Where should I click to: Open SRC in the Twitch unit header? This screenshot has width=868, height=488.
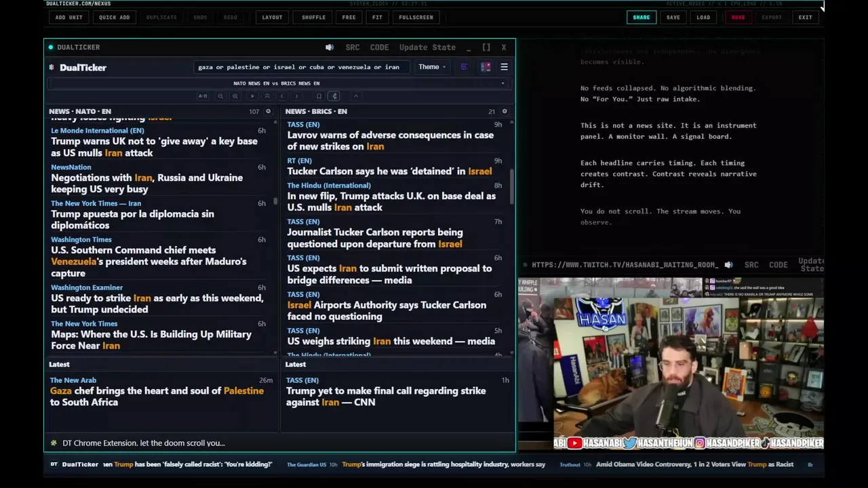pyautogui.click(x=751, y=265)
